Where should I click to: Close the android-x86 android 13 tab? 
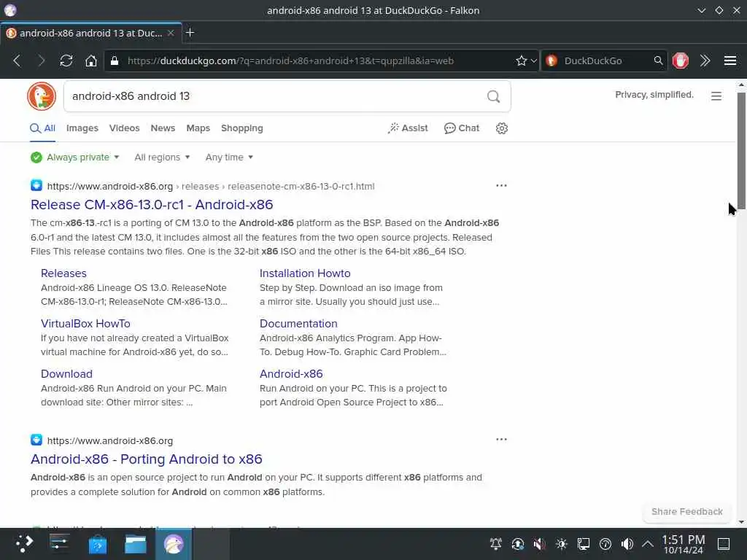pyautogui.click(x=171, y=33)
